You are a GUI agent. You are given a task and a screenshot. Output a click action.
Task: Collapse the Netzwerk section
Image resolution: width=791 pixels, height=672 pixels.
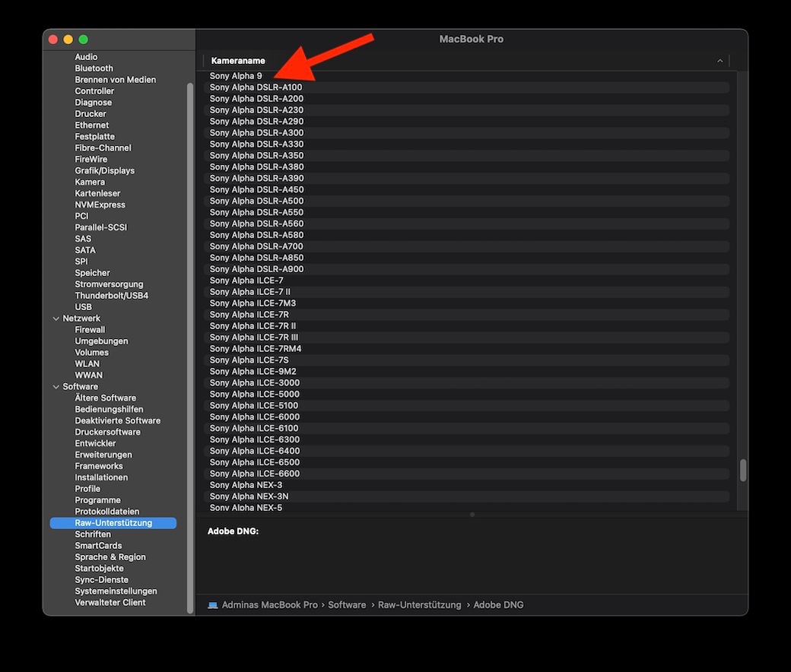[56, 319]
